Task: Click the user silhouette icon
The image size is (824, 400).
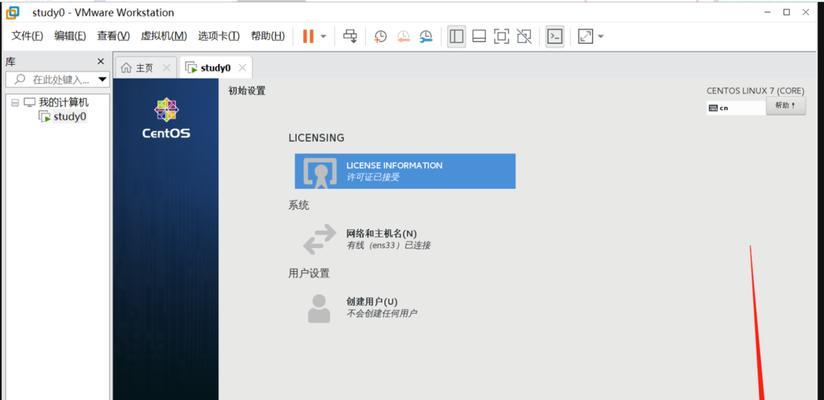Action: tap(319, 309)
